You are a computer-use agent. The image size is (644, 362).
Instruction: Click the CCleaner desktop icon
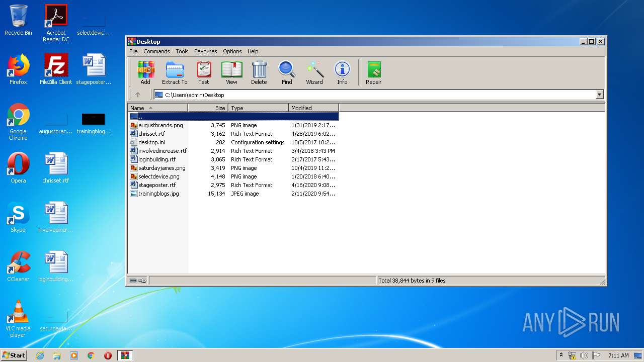[18, 266]
